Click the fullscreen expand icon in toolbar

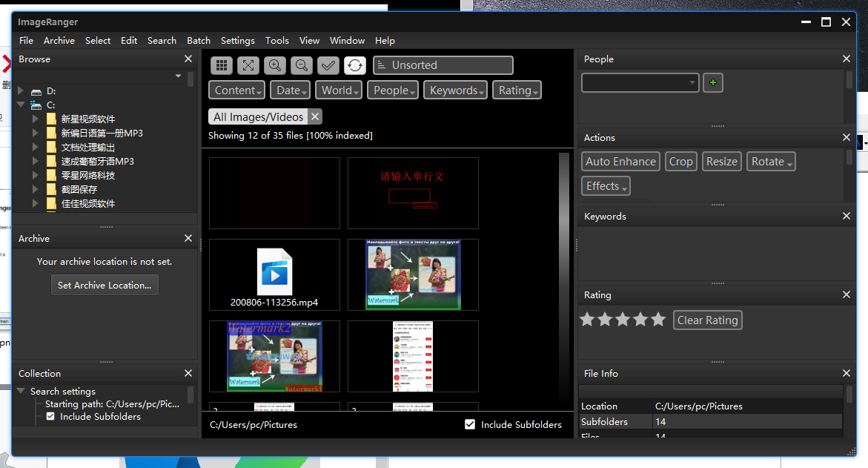coord(248,65)
